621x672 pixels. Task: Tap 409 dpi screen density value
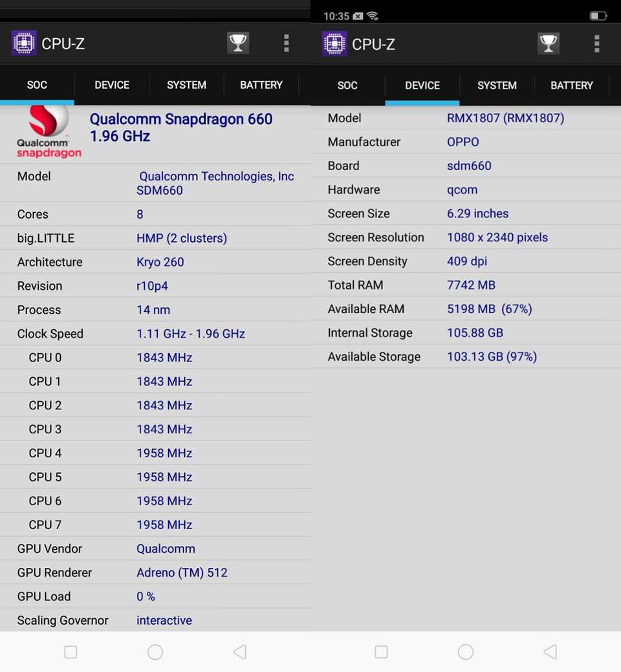coord(466,261)
